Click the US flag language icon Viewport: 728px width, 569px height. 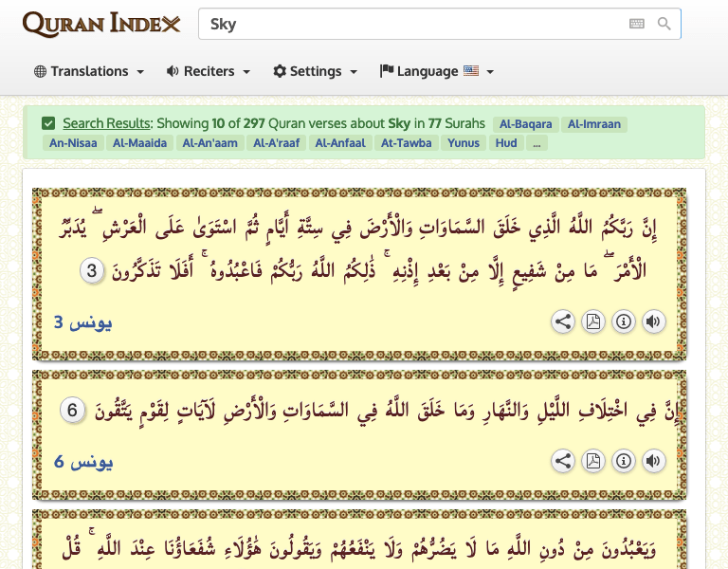pos(471,71)
